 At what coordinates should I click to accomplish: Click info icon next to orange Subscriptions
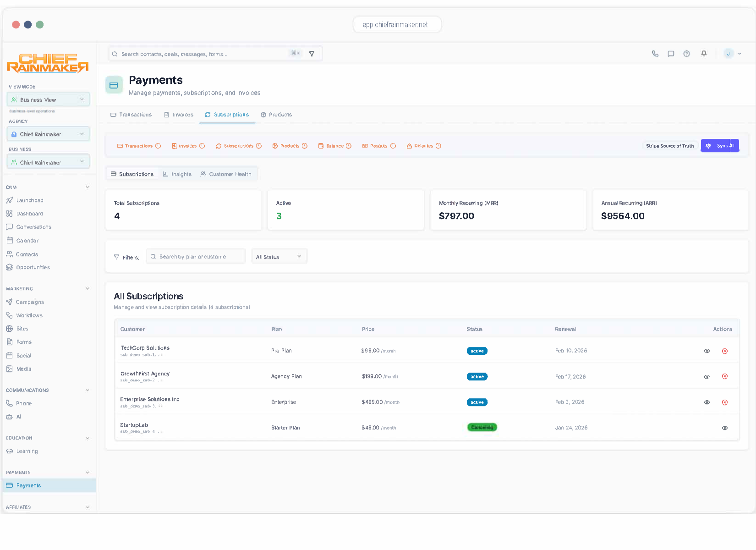(x=259, y=146)
